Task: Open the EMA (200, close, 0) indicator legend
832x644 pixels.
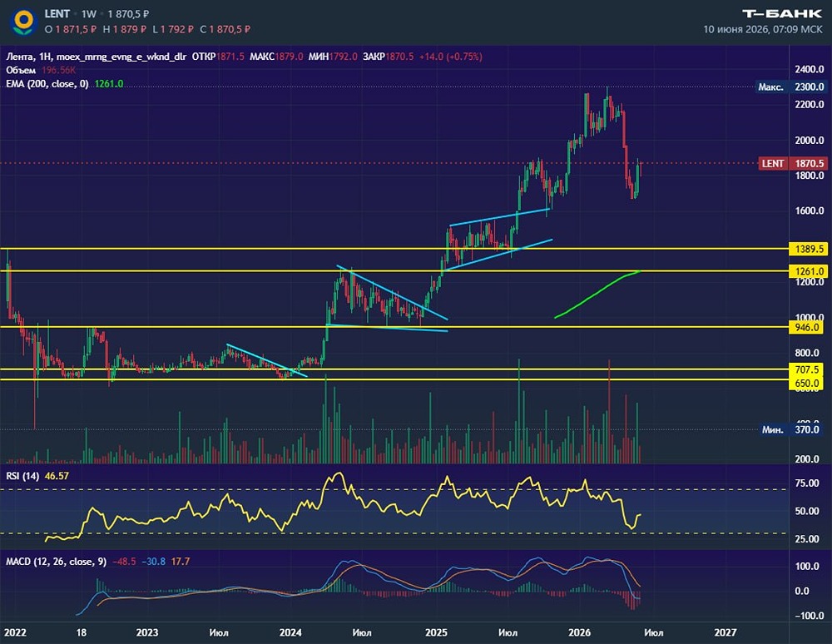Action: [x=47, y=84]
